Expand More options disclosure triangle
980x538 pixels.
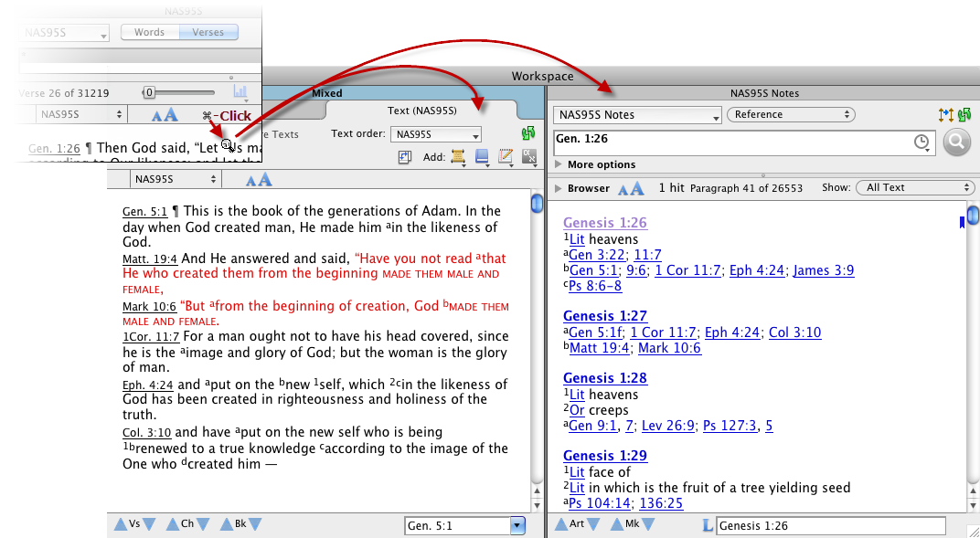click(x=559, y=164)
